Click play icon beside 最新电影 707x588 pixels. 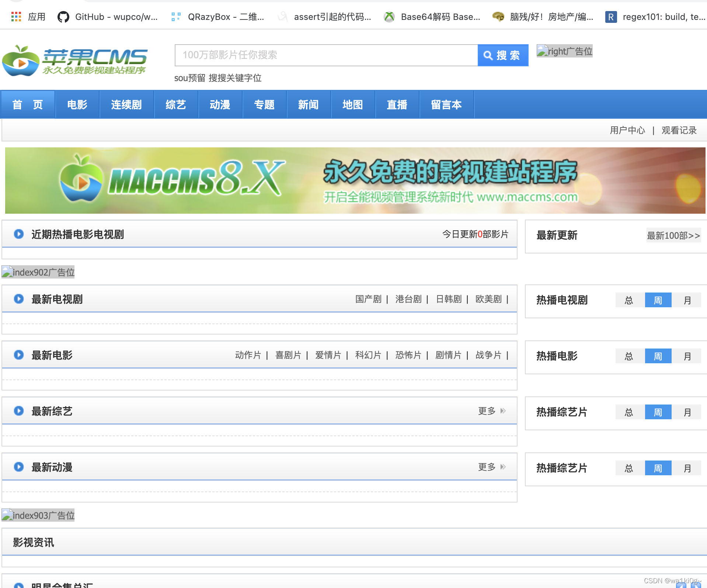point(18,355)
